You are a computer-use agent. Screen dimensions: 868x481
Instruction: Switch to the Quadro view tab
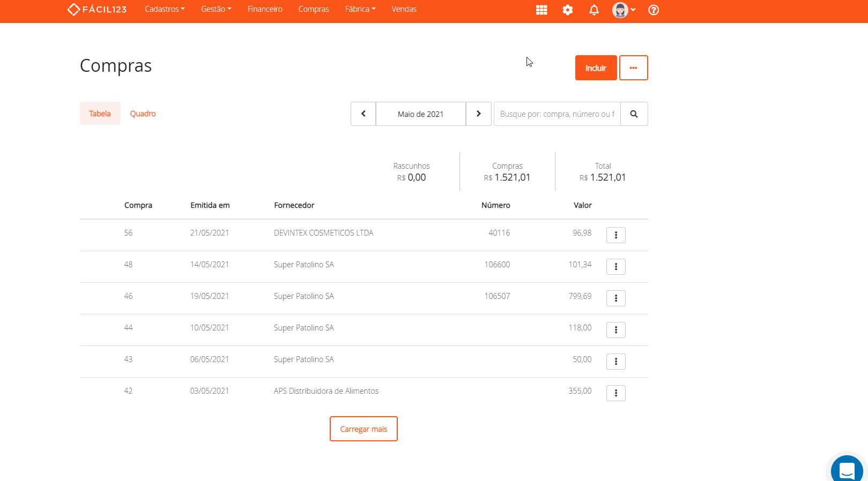143,114
